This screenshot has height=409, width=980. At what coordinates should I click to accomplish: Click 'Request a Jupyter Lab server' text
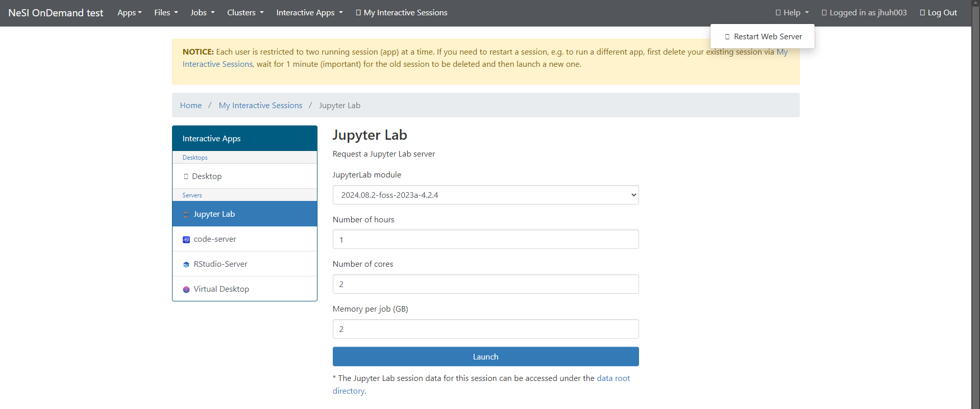point(384,154)
